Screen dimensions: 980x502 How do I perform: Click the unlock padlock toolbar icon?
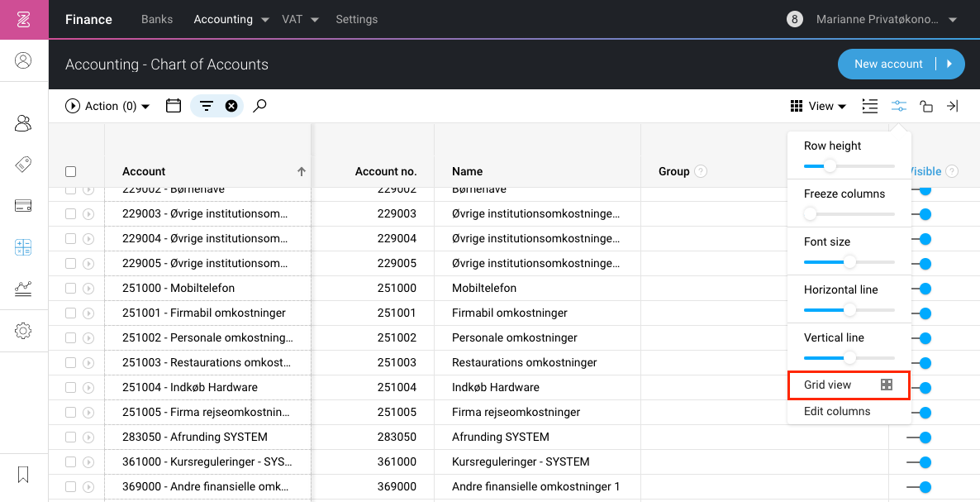(926, 107)
